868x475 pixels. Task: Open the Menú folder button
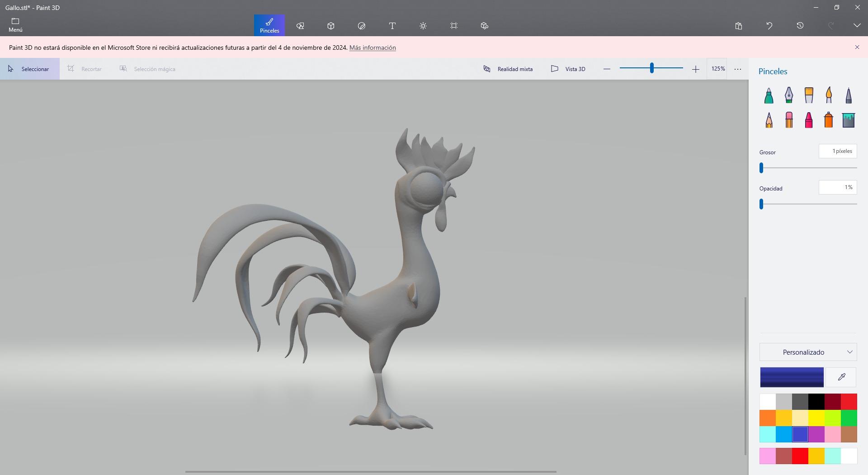[15, 25]
